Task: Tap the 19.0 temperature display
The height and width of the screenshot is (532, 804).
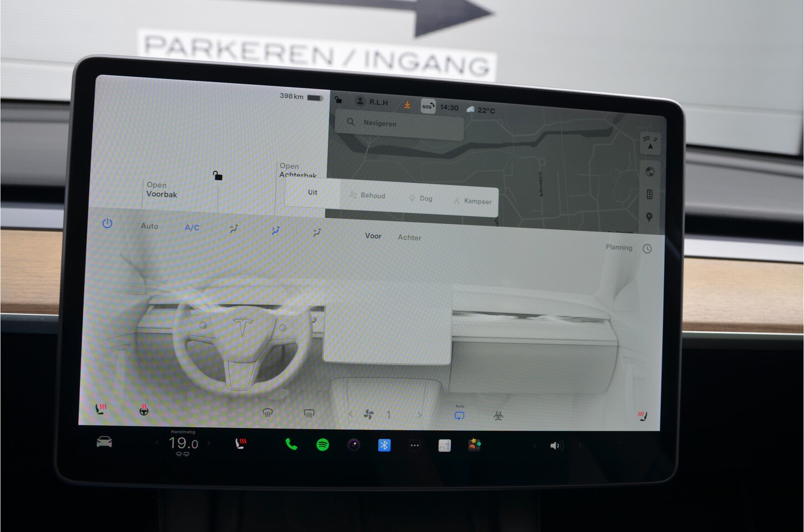Action: (x=183, y=443)
